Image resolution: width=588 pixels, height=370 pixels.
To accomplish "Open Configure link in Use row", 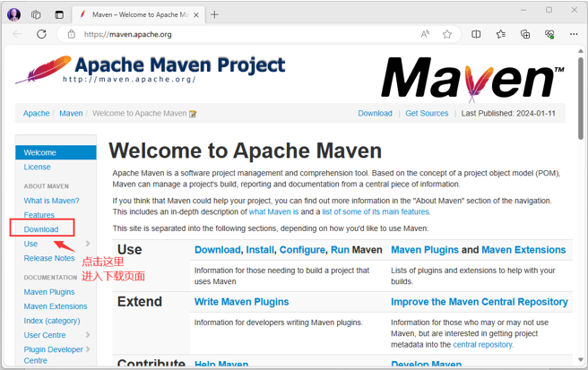I will pos(302,250).
